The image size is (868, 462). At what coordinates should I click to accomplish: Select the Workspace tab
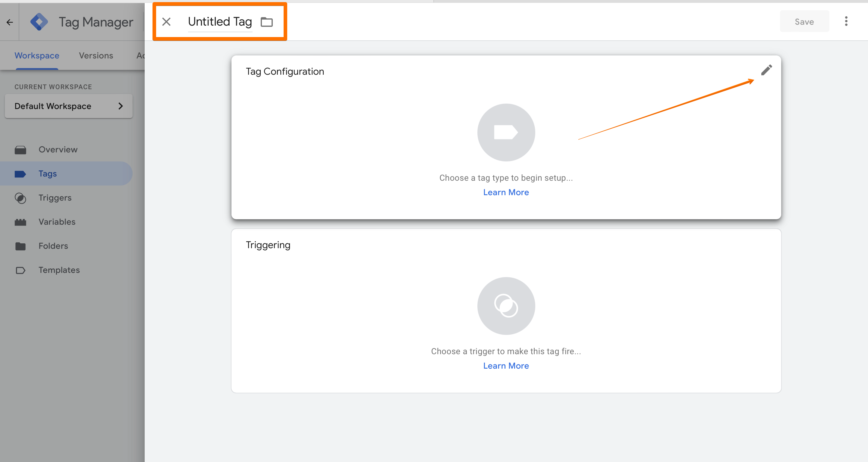point(37,55)
